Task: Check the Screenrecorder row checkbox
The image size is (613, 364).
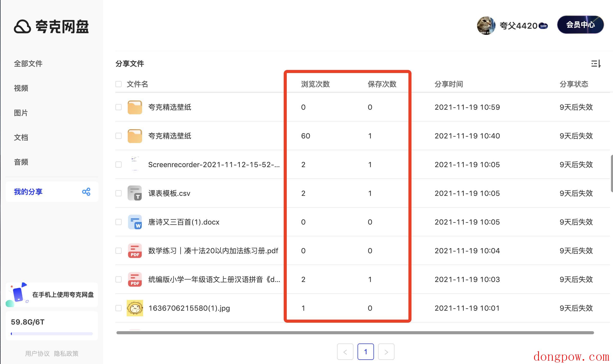Action: [118, 165]
